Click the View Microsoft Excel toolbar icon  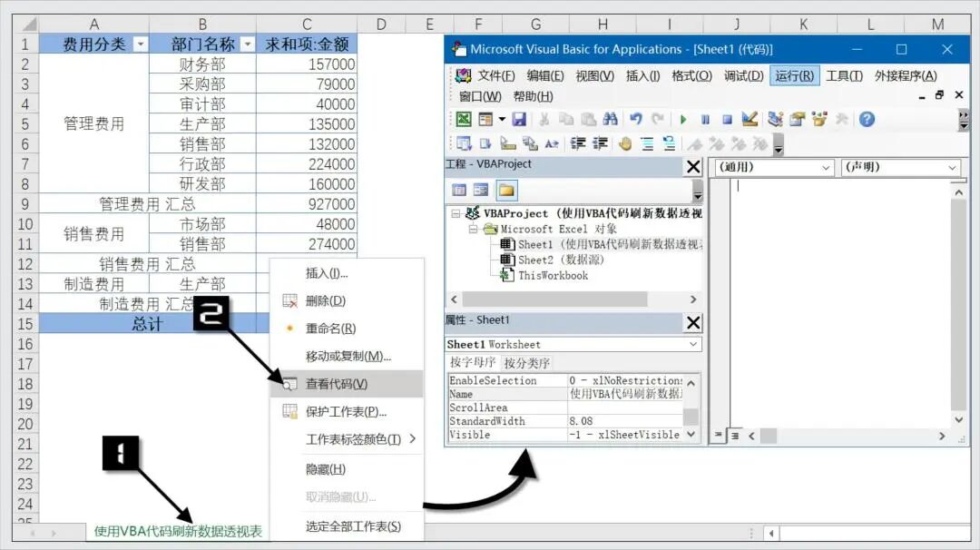(x=464, y=119)
